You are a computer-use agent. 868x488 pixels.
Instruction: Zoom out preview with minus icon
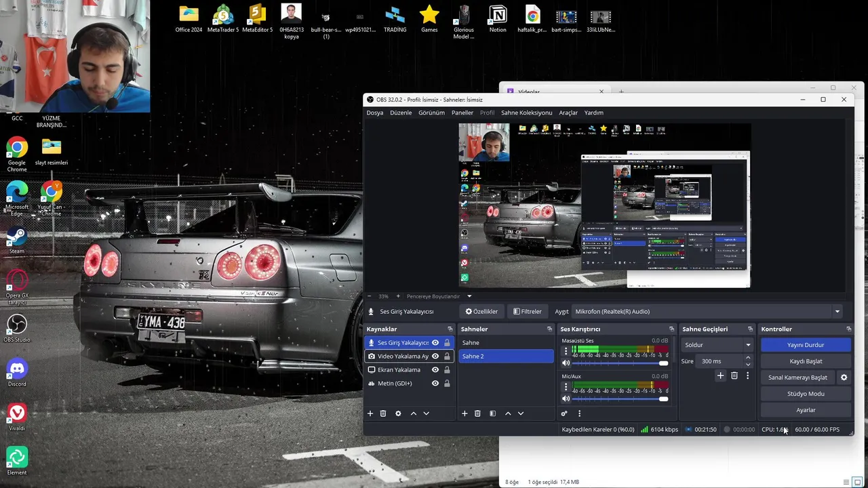point(370,296)
